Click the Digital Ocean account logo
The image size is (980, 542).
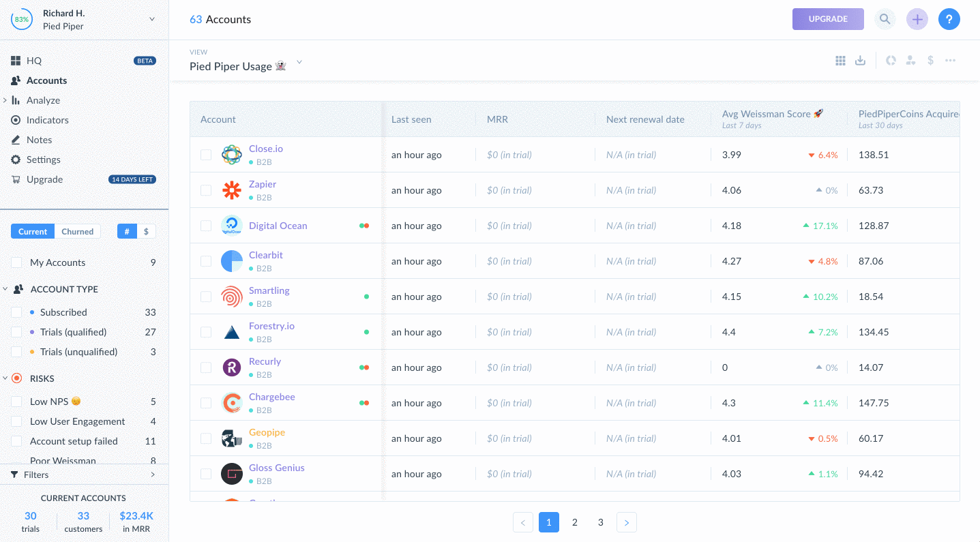point(232,226)
